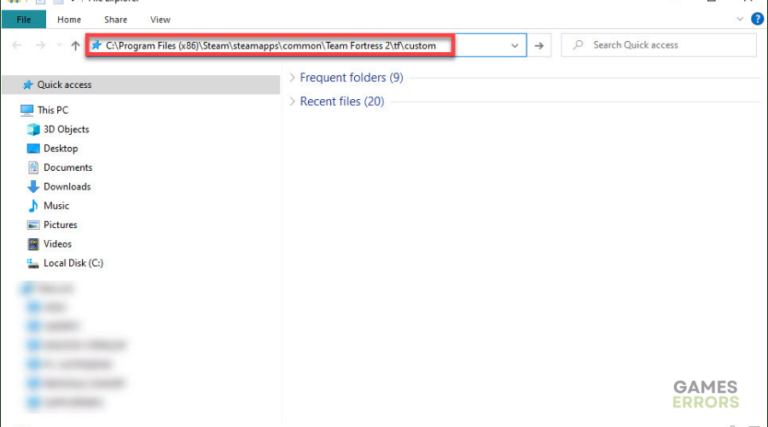Click the Up directory arrow icon
This screenshot has width=768, height=427.
point(76,45)
